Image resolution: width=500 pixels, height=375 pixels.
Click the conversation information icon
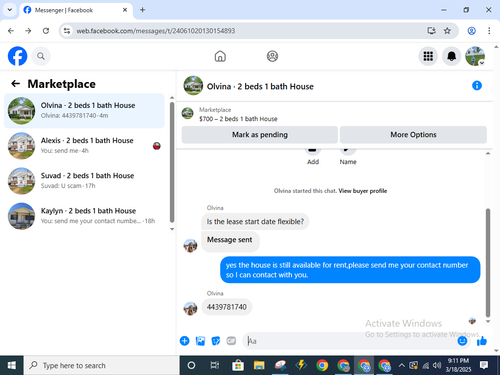[x=477, y=86]
